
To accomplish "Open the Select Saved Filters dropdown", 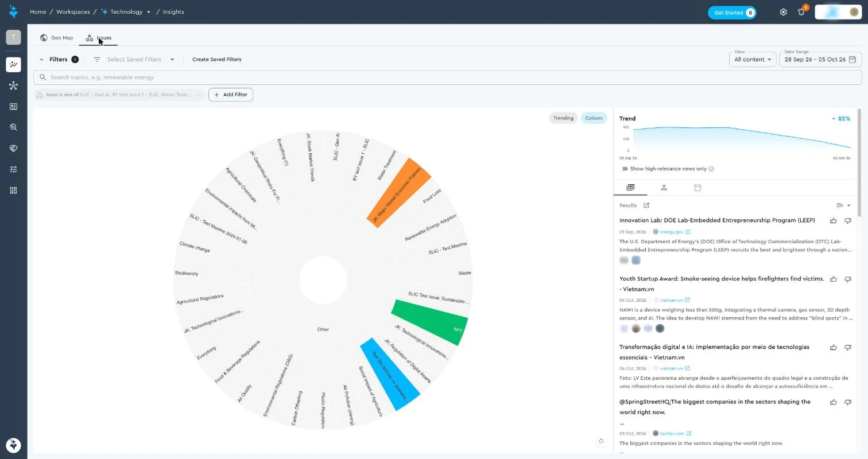I will [134, 59].
